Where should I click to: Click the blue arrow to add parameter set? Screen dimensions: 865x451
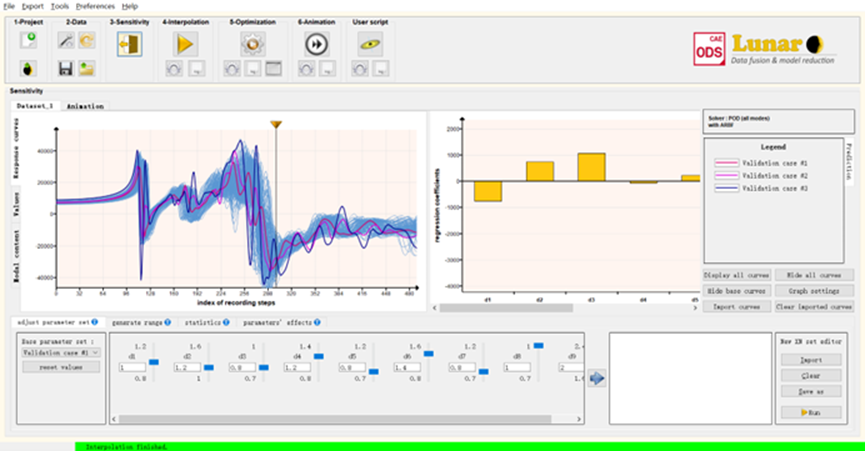596,378
